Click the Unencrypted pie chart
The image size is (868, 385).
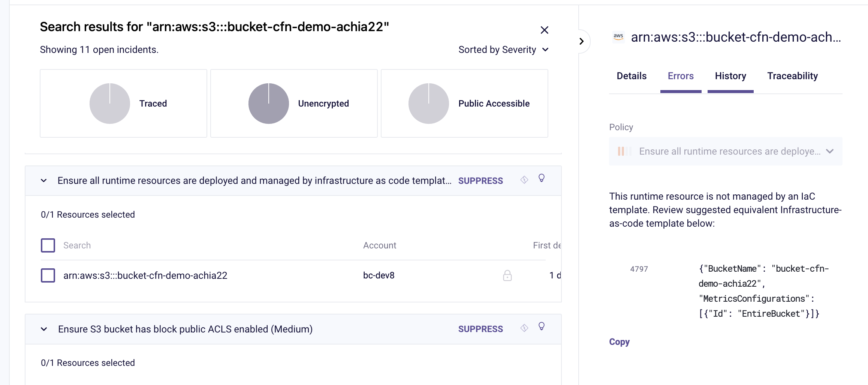point(269,104)
